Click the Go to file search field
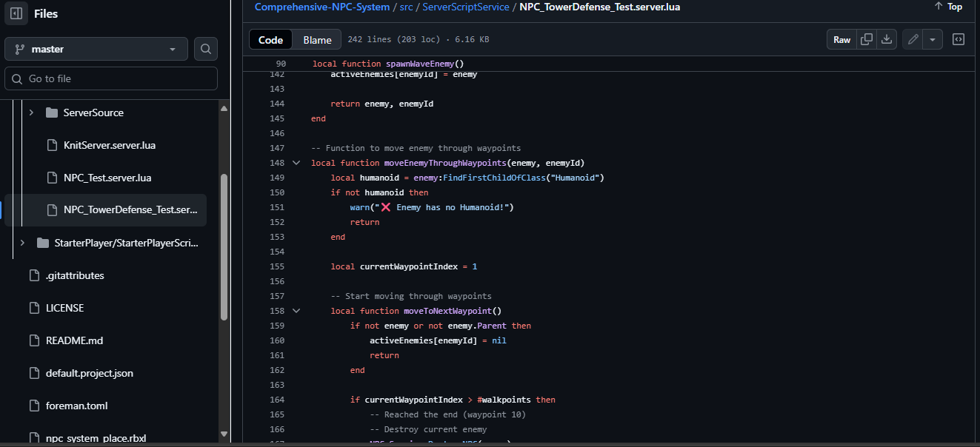This screenshot has width=980, height=447. [111, 78]
